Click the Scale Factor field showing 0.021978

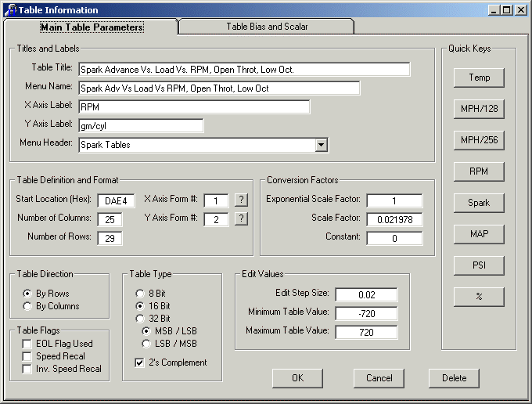[x=394, y=219]
